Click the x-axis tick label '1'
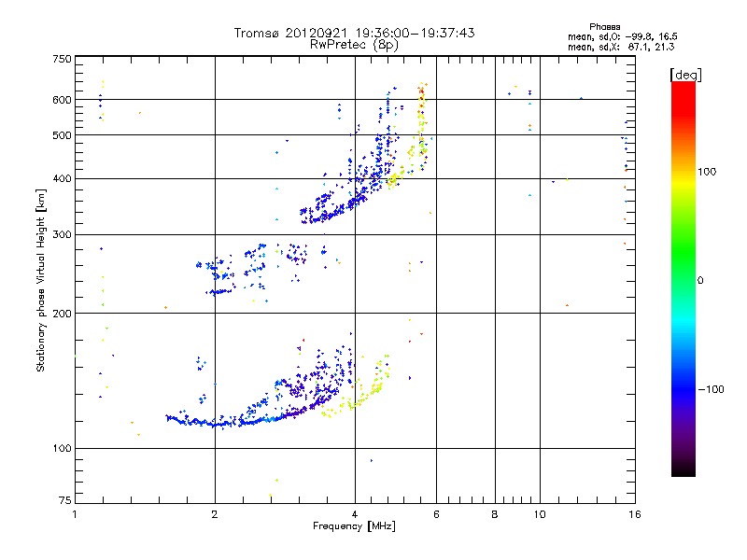This screenshot has width=747, height=560. point(75,514)
